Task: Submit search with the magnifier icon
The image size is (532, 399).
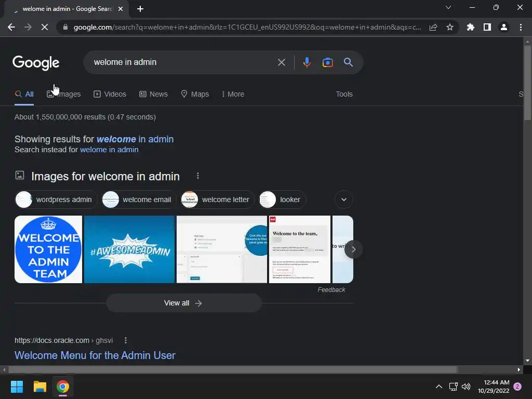Action: pos(348,62)
